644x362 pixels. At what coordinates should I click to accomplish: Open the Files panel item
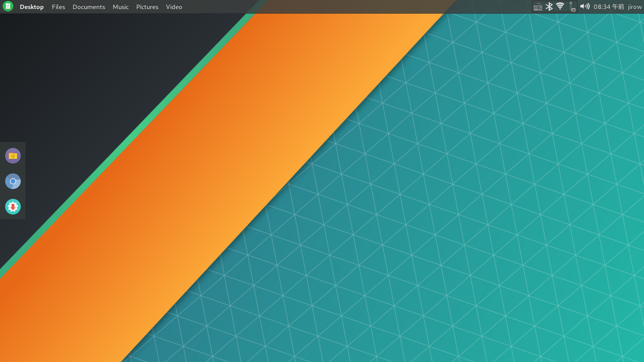(58, 7)
